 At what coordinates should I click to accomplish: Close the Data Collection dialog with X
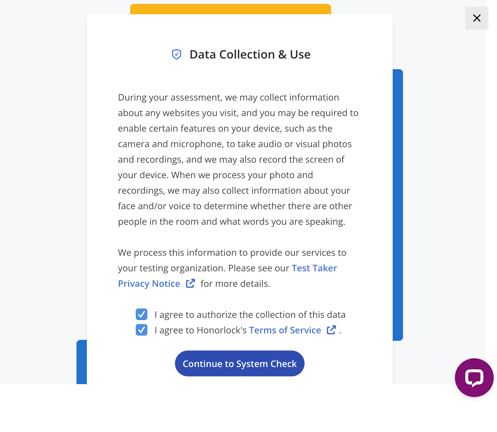(x=477, y=18)
